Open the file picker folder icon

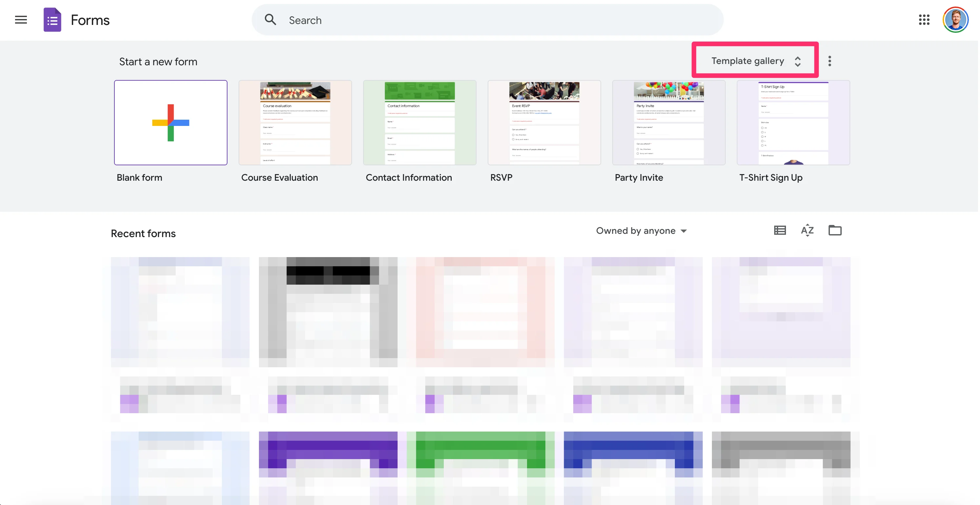coord(835,230)
